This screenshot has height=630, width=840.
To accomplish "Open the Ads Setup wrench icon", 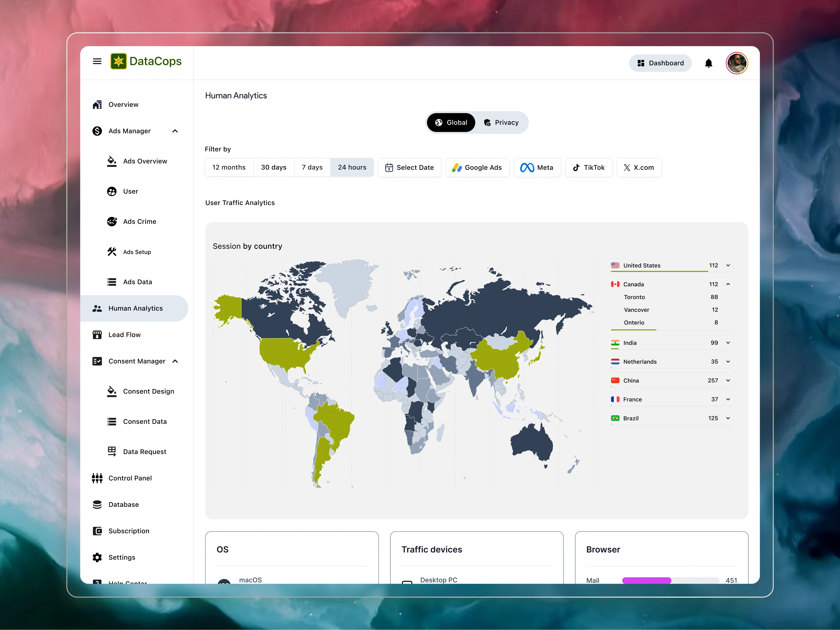I will [111, 252].
